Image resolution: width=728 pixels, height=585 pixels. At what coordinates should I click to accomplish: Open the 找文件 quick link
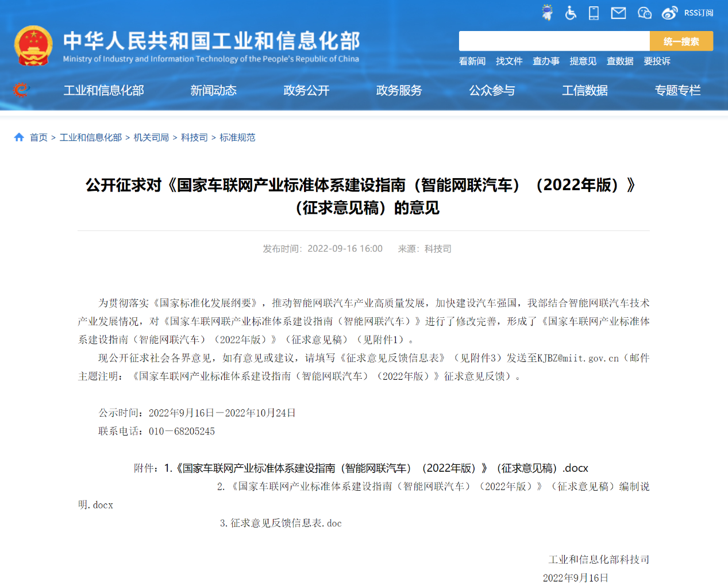click(x=509, y=61)
